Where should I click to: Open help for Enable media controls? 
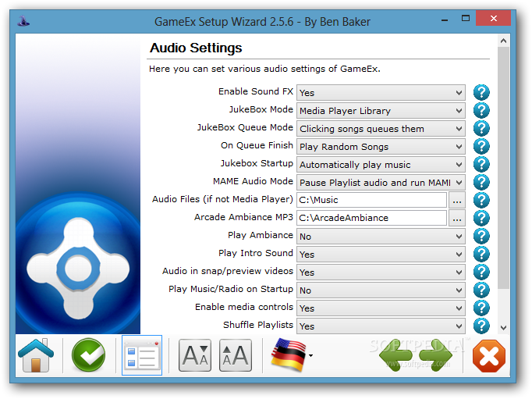pos(481,308)
